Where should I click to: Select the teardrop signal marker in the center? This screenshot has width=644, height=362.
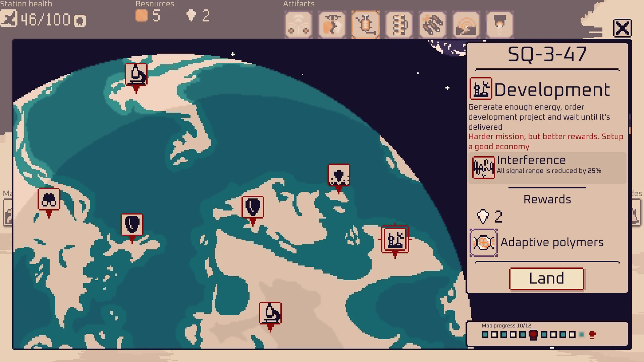point(253,207)
